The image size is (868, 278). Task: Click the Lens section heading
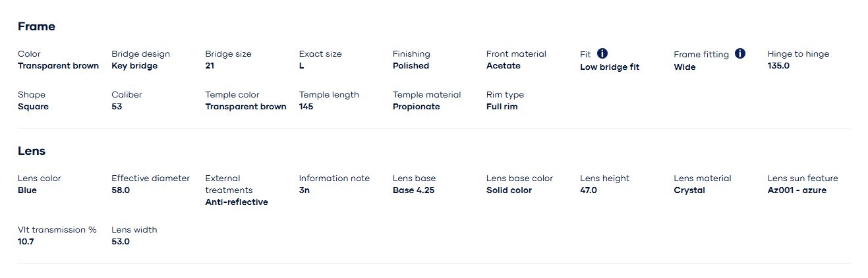coord(32,151)
